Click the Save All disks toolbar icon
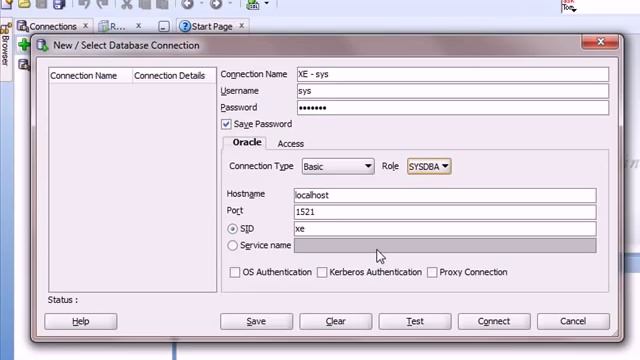Image resolution: width=640 pixels, height=360 pixels. 59,4
